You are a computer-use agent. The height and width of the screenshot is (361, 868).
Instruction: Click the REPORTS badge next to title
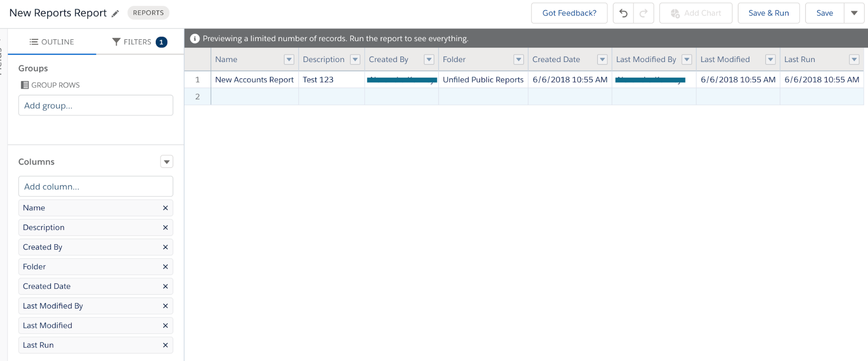149,13
